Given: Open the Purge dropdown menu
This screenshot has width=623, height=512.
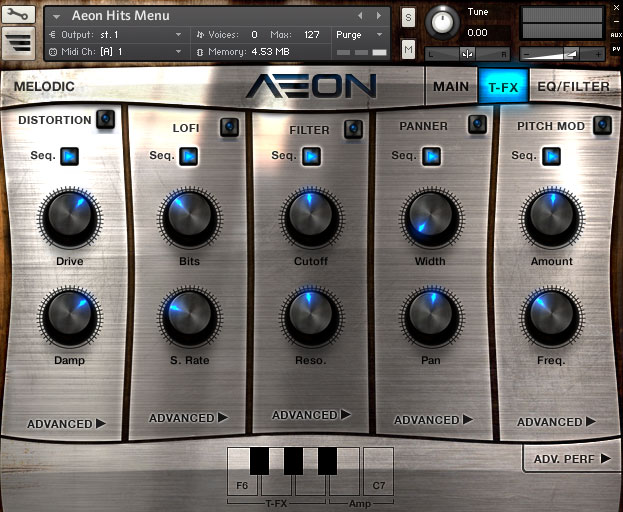Looking at the screenshot, I should [x=358, y=35].
